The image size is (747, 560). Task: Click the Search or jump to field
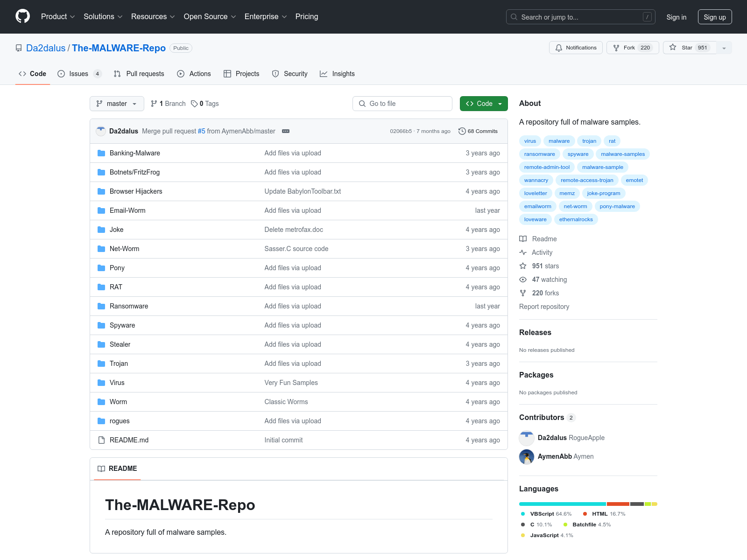pos(581,17)
